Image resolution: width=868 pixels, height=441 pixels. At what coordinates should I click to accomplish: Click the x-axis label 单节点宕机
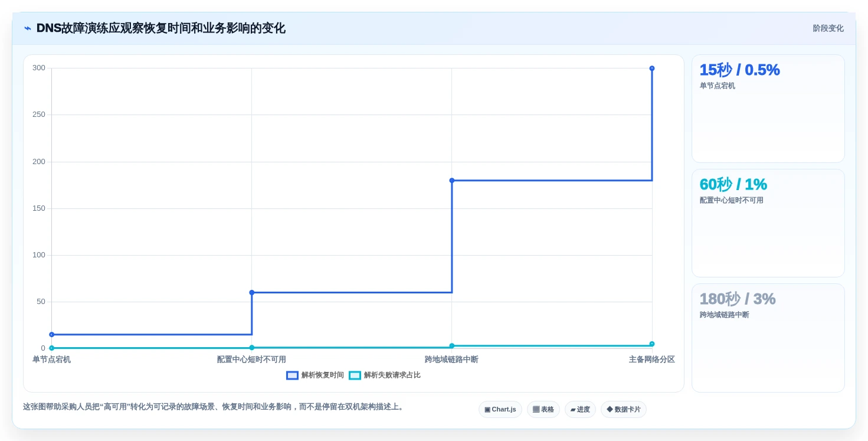click(51, 360)
